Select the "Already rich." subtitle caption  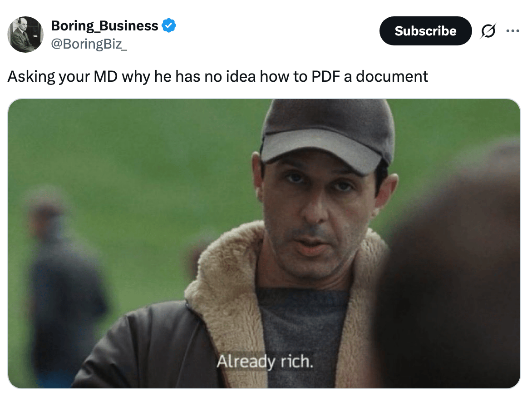265,362
